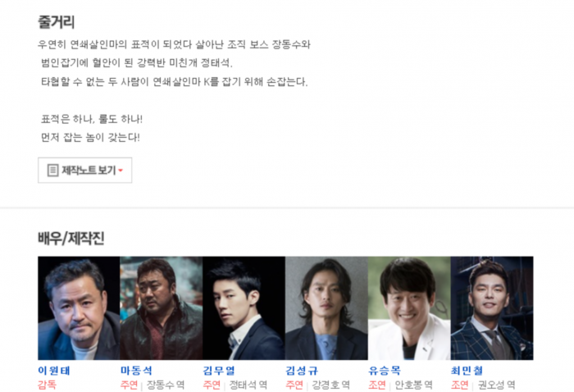Click the document icon beside 제작노트 보기
This screenshot has width=574, height=392.
[52, 171]
